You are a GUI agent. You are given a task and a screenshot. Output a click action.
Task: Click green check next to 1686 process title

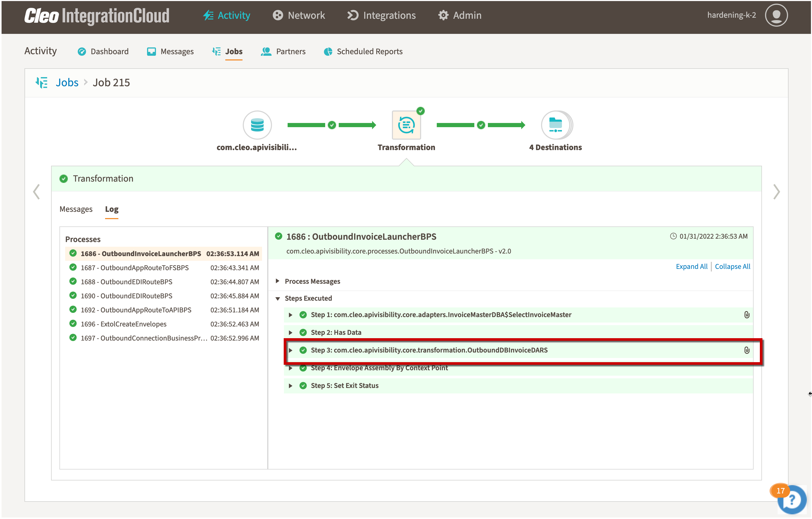point(278,236)
